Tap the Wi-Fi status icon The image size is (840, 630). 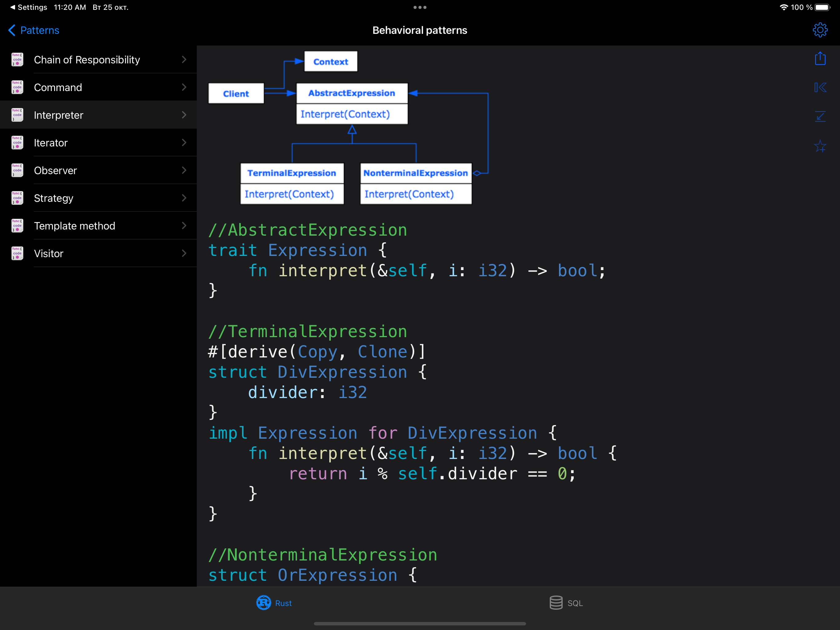(x=783, y=7)
